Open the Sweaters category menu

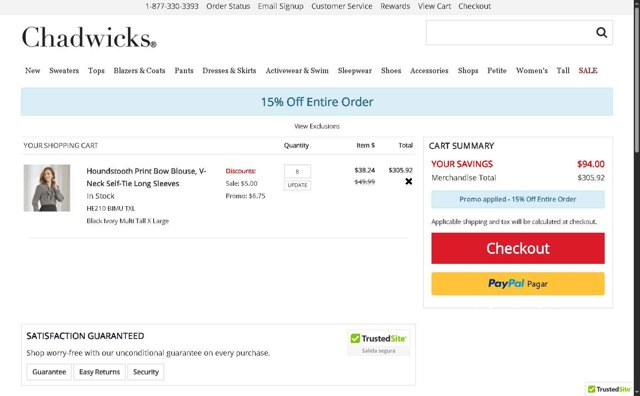(x=64, y=71)
